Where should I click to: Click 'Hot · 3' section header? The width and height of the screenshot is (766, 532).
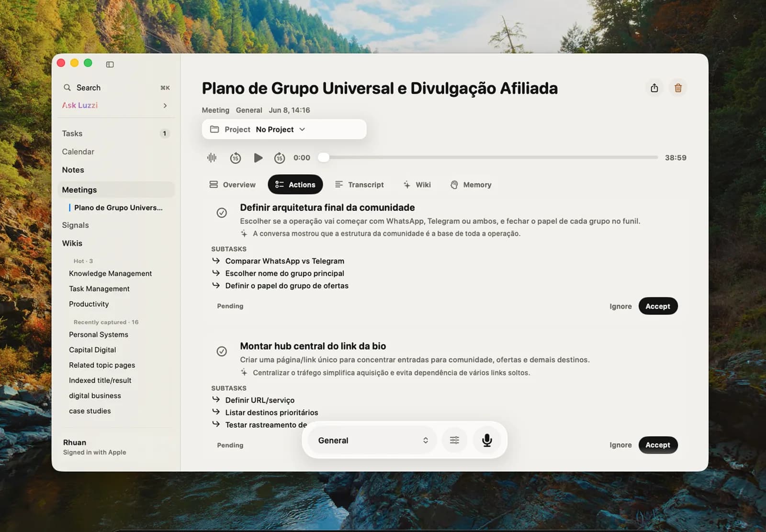point(83,261)
